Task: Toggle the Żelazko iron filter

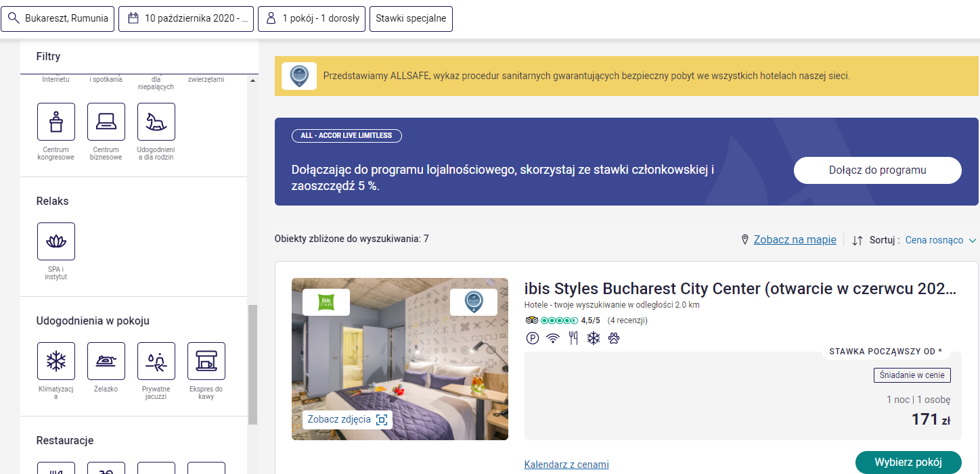Action: pos(106,361)
